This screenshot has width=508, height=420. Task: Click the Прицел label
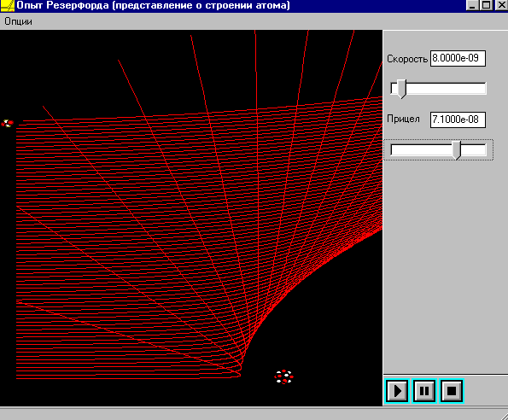pos(403,120)
